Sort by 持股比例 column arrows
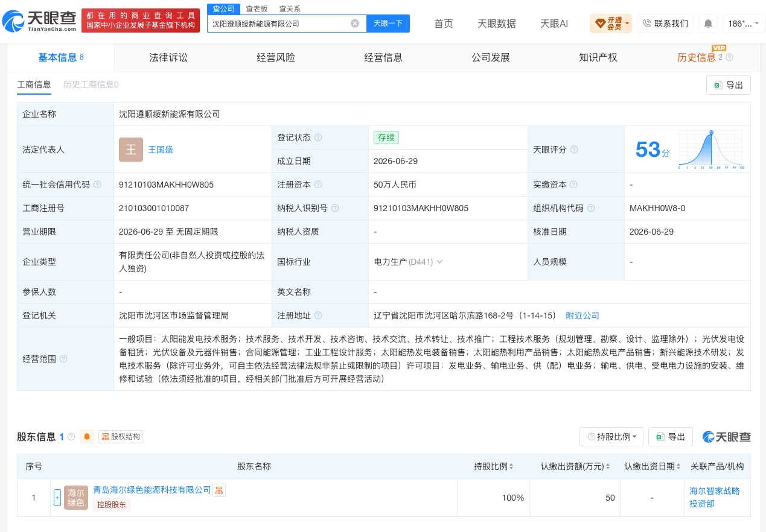The height and width of the screenshot is (532, 766). [x=511, y=466]
